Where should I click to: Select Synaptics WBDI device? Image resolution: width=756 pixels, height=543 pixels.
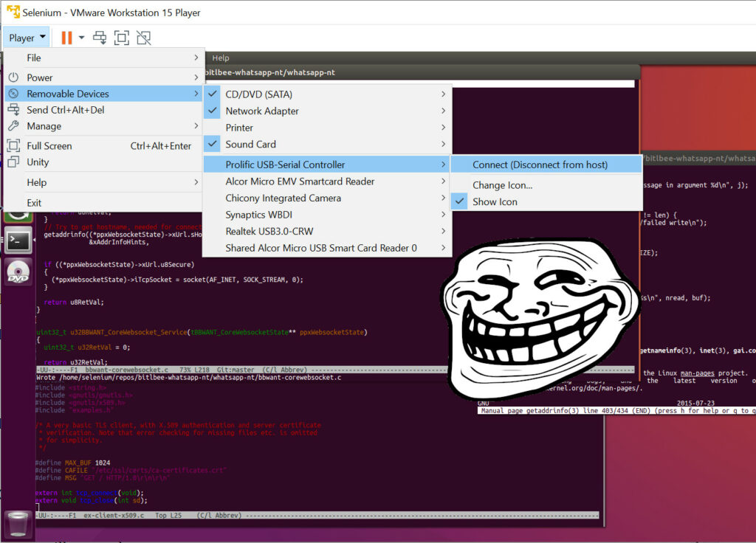327,215
